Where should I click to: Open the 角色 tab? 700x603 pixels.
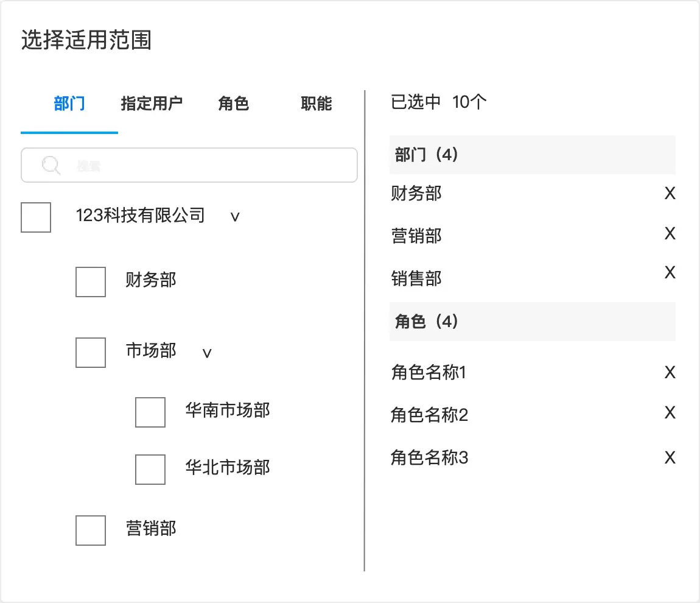tap(234, 104)
